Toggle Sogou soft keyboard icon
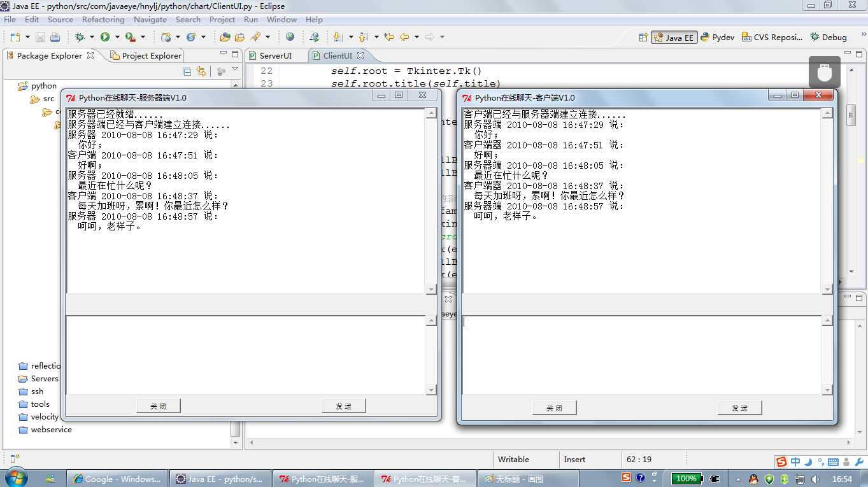The image size is (868, 487). click(832, 462)
